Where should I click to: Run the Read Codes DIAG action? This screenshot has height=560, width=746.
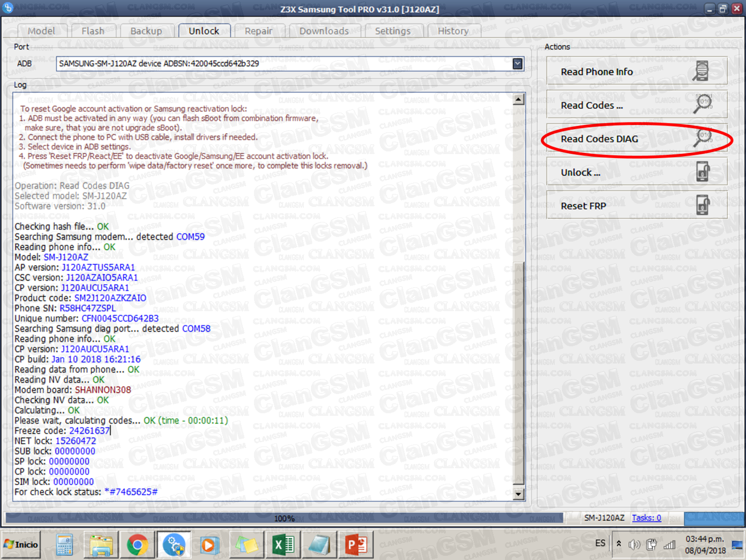coord(637,139)
